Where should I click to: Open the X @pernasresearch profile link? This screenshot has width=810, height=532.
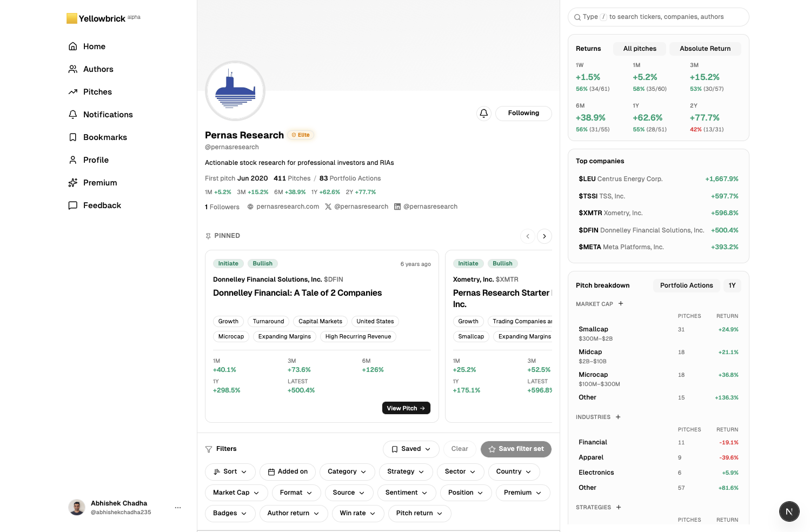click(357, 207)
